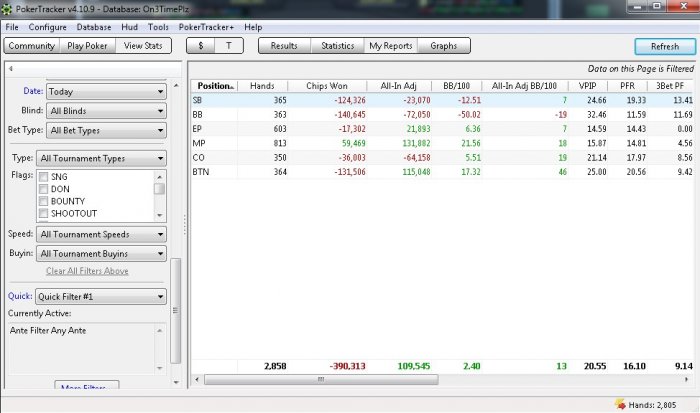The height and width of the screenshot is (413, 700).
Task: Click the More Filters button
Action: click(x=87, y=385)
